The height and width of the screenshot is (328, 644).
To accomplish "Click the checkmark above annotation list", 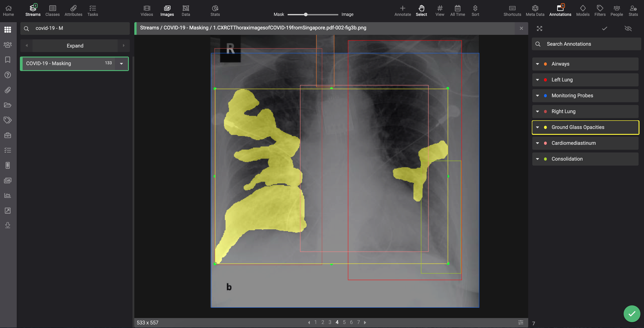I will (x=604, y=29).
